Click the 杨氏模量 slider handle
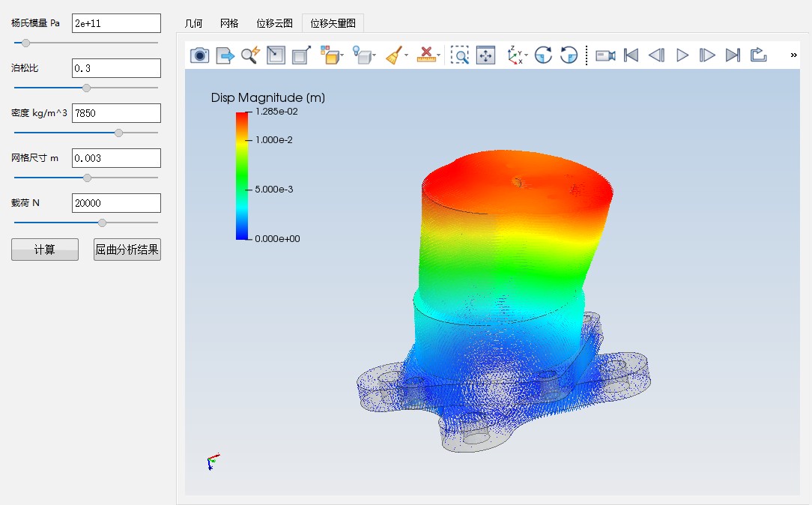Viewport: 812px width, 505px height. [x=25, y=43]
